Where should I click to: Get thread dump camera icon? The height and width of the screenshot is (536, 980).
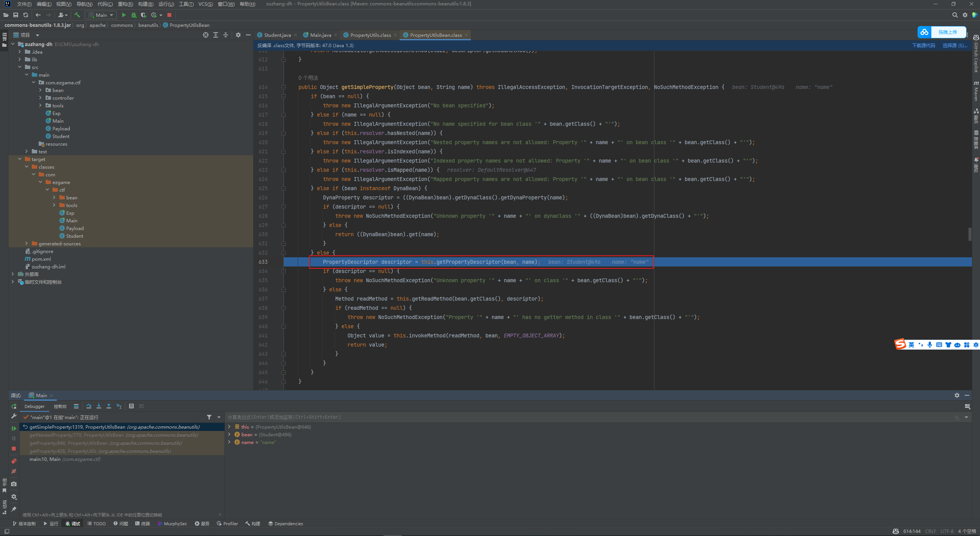[x=14, y=484]
